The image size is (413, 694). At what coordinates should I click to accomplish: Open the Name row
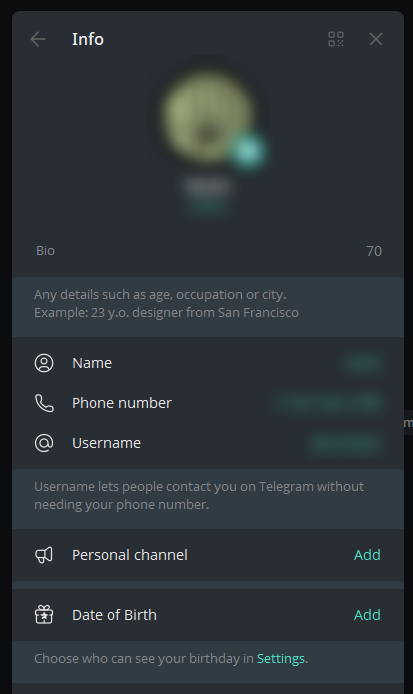(208, 363)
